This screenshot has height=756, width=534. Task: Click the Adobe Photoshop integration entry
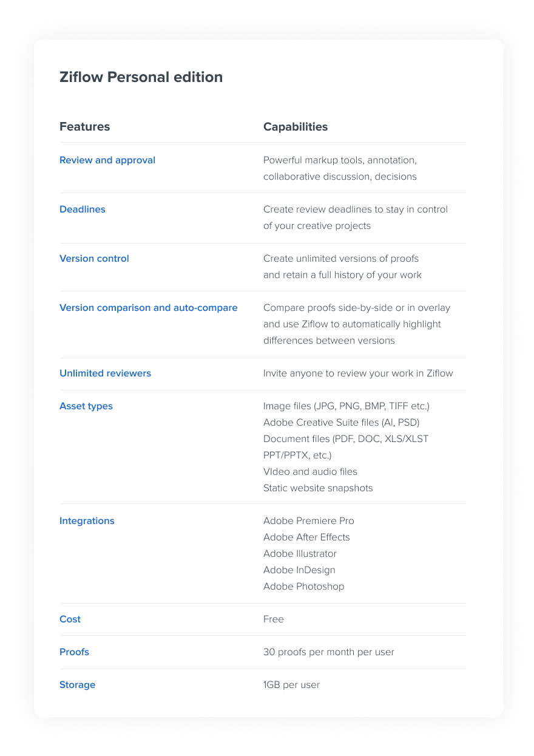click(x=303, y=587)
